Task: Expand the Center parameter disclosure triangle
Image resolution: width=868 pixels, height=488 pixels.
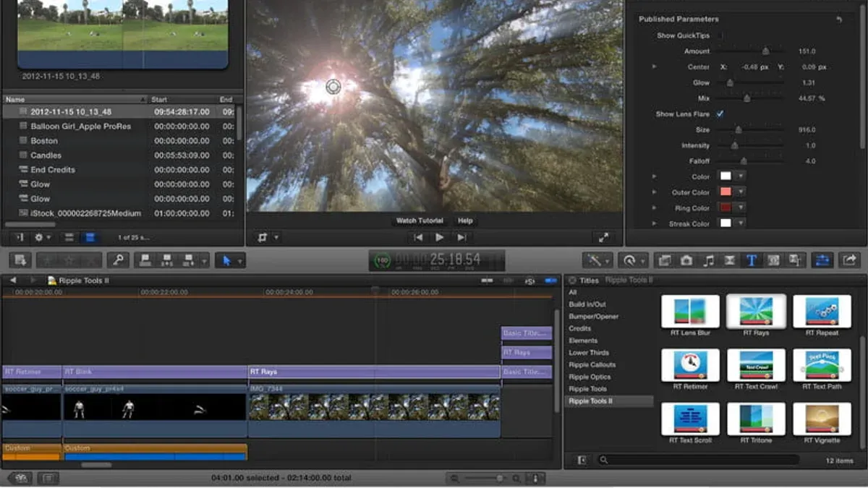Action: click(655, 67)
